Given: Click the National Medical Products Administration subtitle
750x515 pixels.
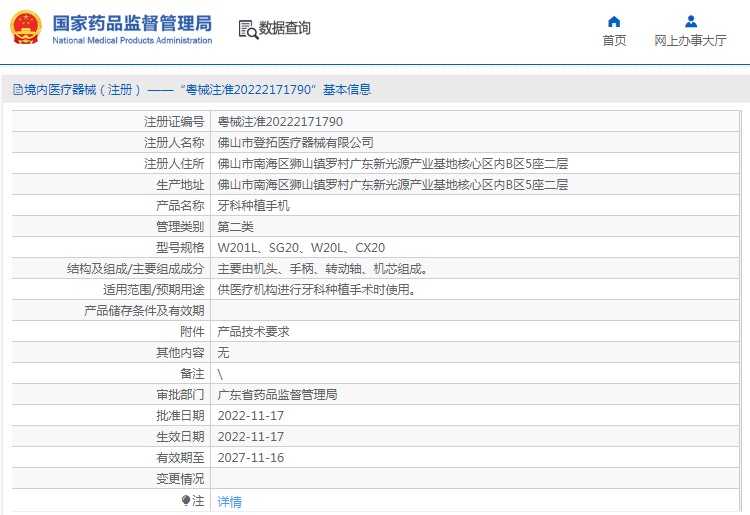Looking at the screenshot, I should click(x=131, y=41).
